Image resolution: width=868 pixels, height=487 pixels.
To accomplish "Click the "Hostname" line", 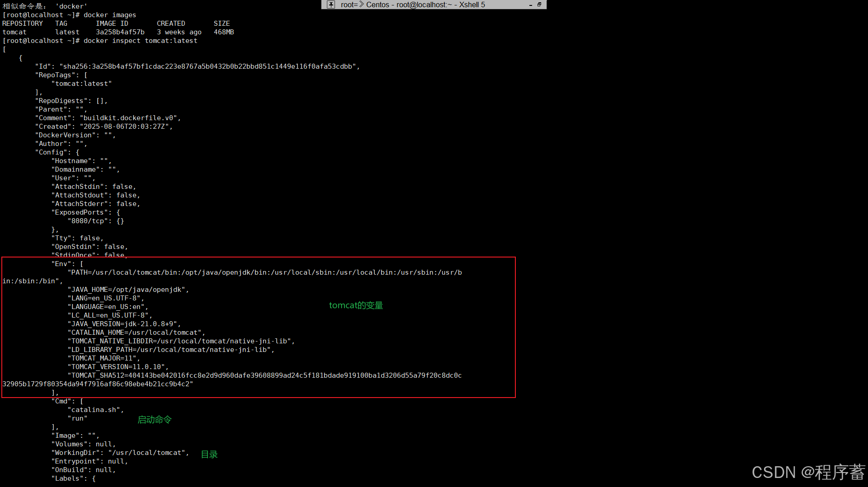I will click(81, 161).
